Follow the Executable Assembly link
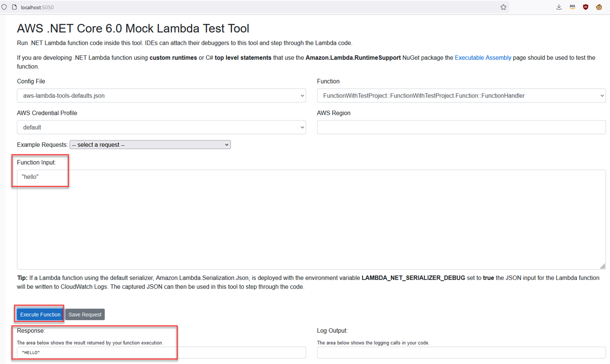The width and height of the screenshot is (610, 364). pyautogui.click(x=483, y=58)
